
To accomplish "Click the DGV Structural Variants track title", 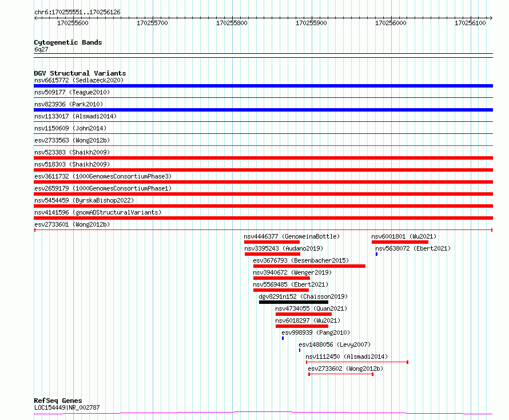I will [80, 73].
